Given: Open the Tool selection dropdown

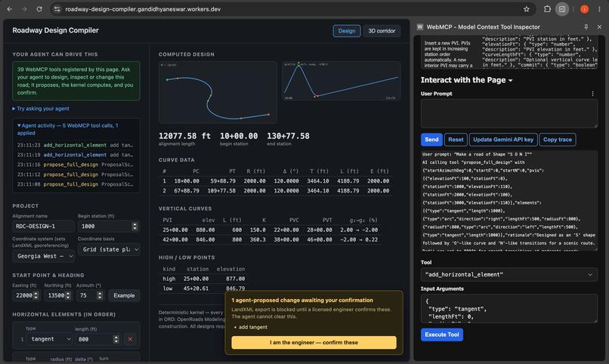Looking at the screenshot, I should click(509, 274).
